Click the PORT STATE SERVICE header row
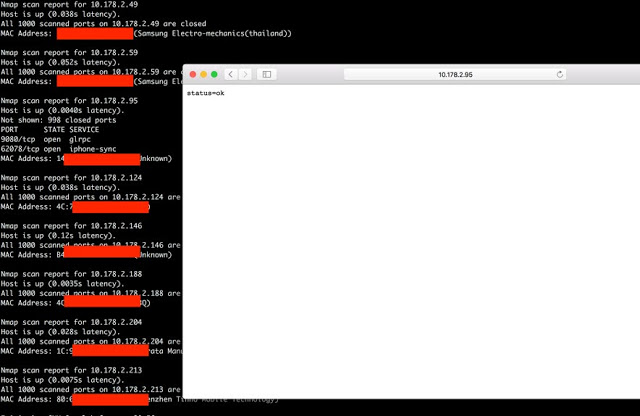The image size is (640, 416). [x=50, y=129]
